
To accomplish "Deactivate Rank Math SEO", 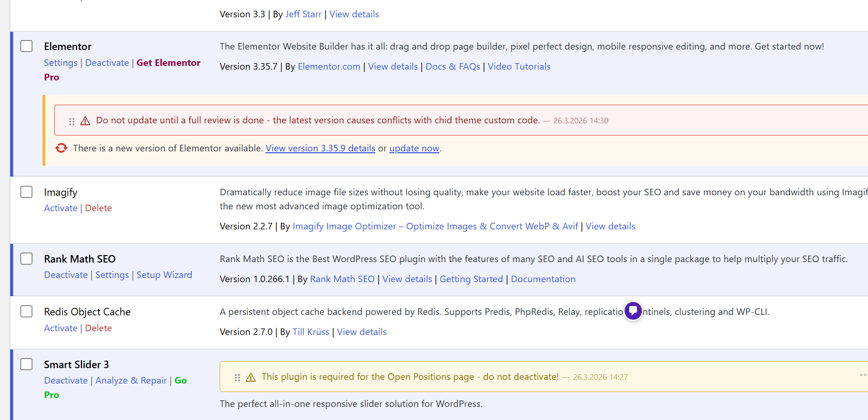I will click(x=66, y=275).
